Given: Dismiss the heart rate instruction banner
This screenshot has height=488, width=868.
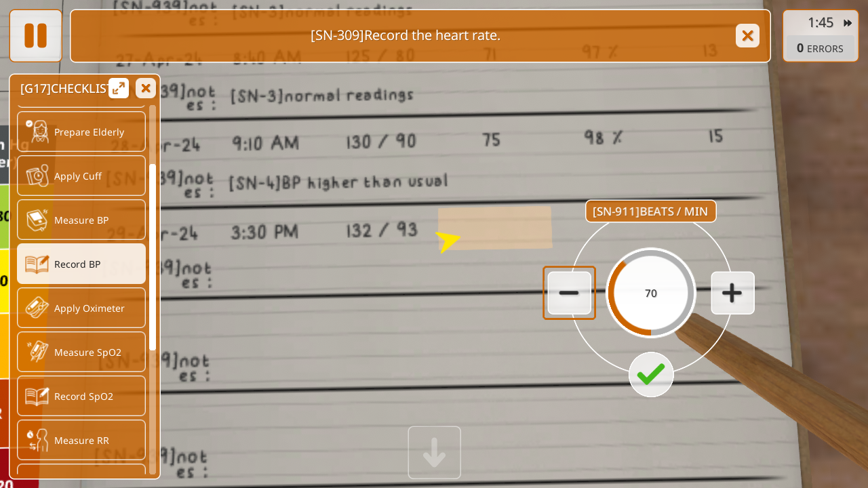Looking at the screenshot, I should pos(747,36).
